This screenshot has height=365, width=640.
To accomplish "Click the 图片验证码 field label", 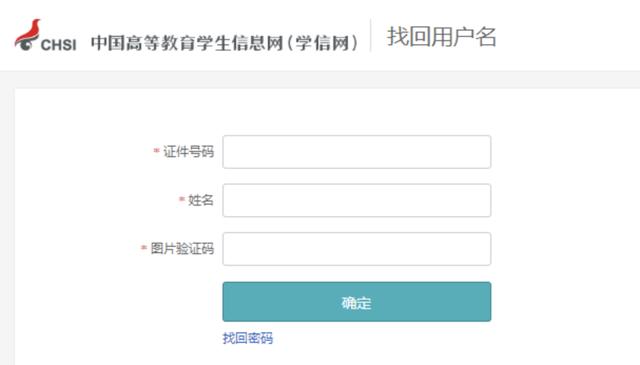I will pos(182,248).
